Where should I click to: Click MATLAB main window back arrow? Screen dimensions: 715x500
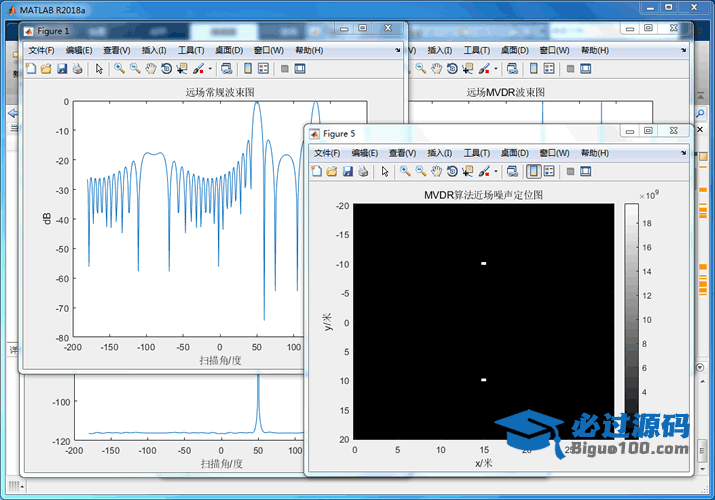point(13,113)
